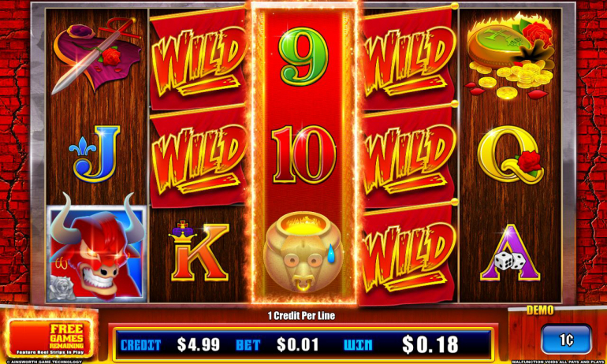Screen dimensions: 607x364
Task: Select the golden bull pot symbol
Action: [x=303, y=252]
